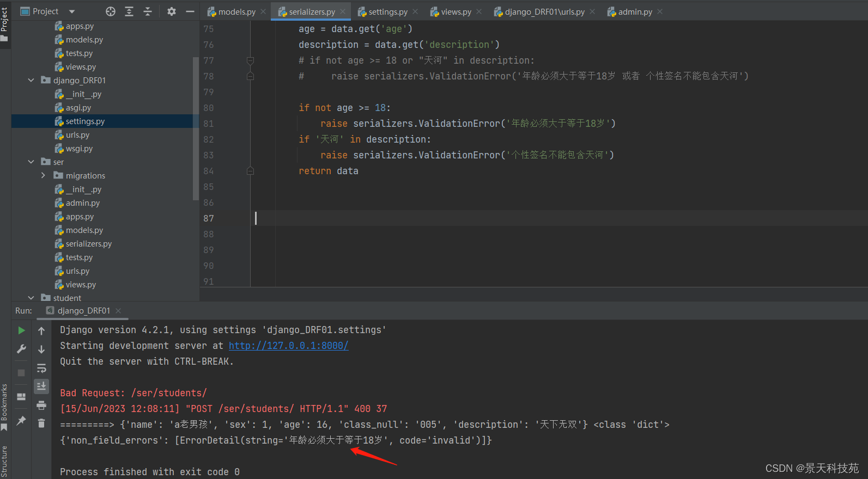Viewport: 868px width, 479px height.
Task: Click on 'return data' in the editor
Action: pos(329,171)
